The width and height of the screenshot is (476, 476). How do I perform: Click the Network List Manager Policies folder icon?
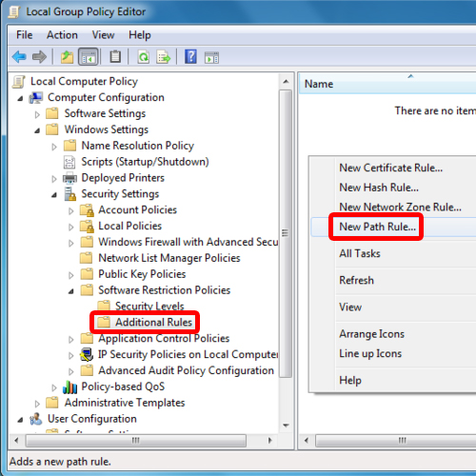click(87, 258)
